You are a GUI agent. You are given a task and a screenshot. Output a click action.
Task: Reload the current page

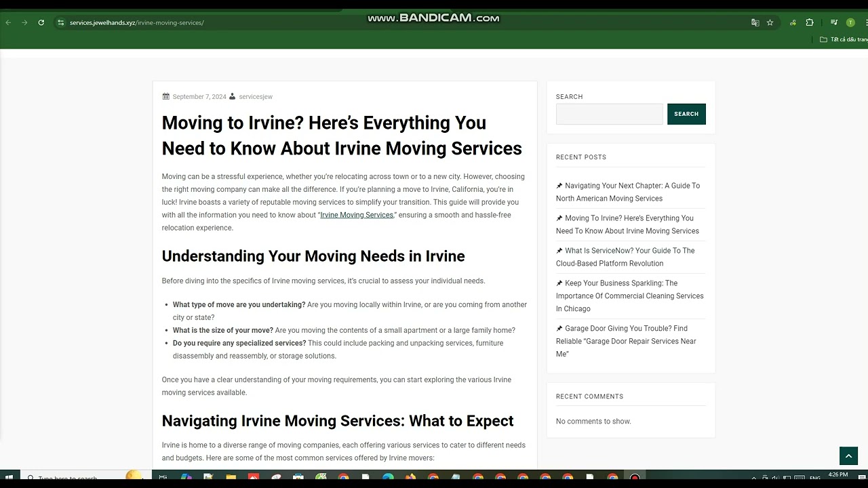(41, 22)
